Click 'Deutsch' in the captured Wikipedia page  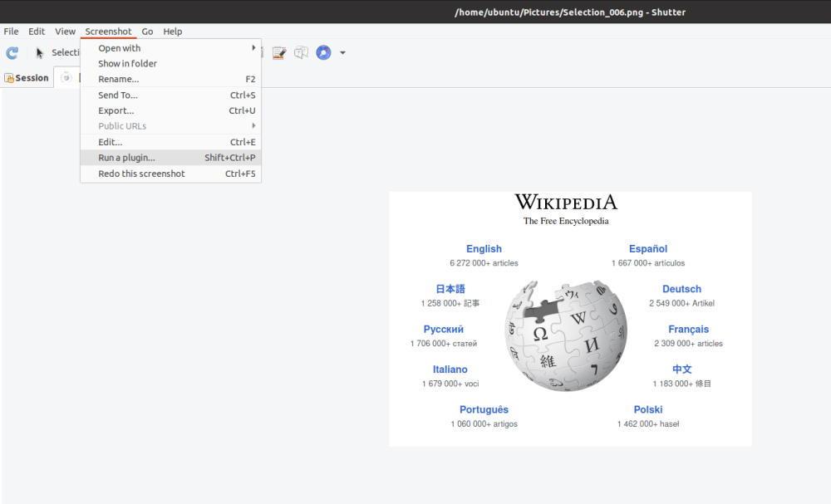tap(681, 289)
